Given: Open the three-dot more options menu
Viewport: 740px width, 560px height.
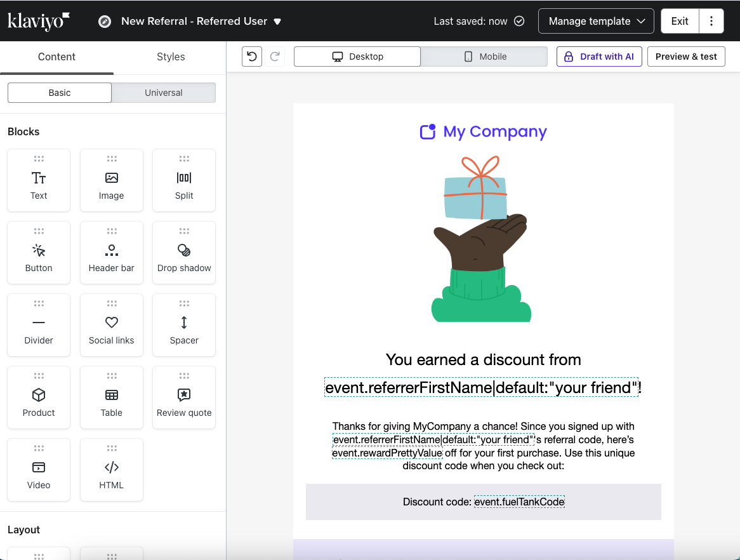Looking at the screenshot, I should click(x=711, y=21).
